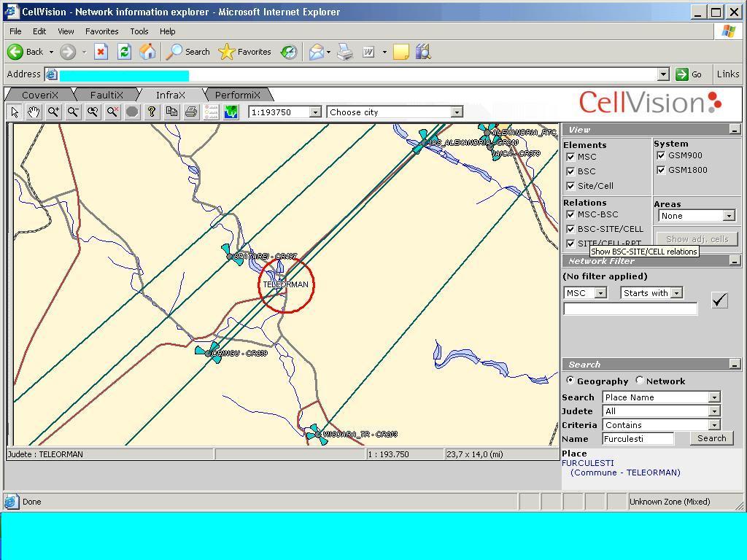Print the map with CellVision printer icon
747x560 pixels.
pyautogui.click(x=191, y=112)
